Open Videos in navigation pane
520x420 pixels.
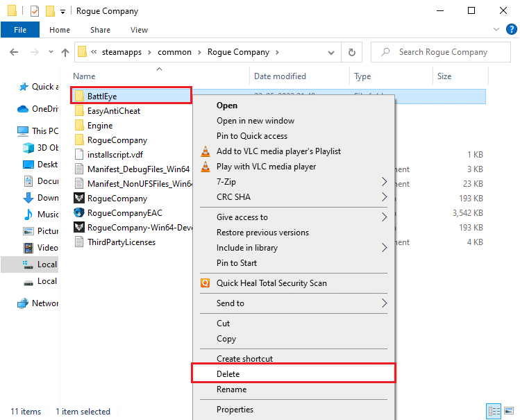pyautogui.click(x=40, y=248)
